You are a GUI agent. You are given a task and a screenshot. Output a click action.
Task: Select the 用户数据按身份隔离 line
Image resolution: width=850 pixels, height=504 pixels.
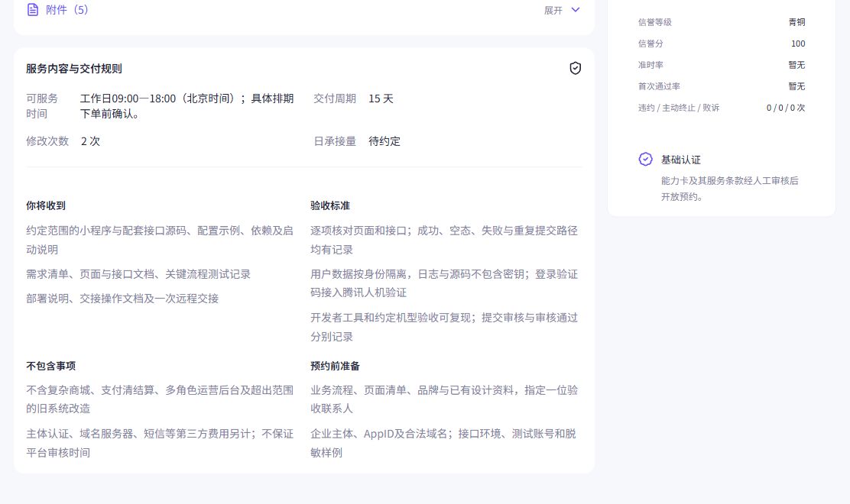click(x=444, y=283)
